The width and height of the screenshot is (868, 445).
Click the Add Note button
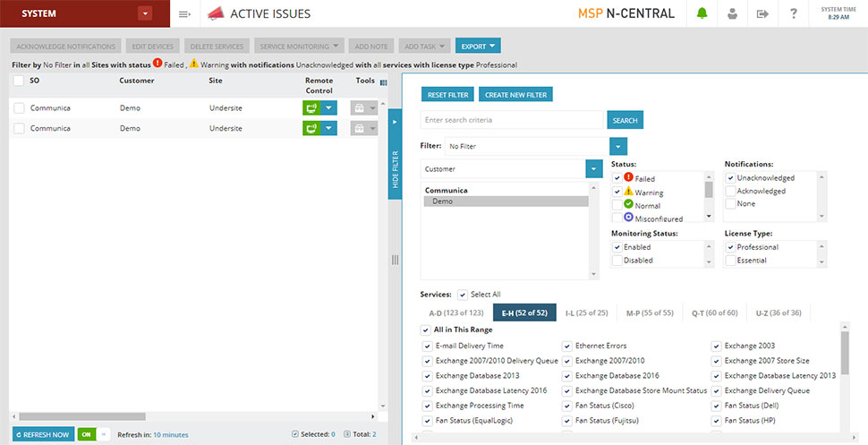(370, 46)
